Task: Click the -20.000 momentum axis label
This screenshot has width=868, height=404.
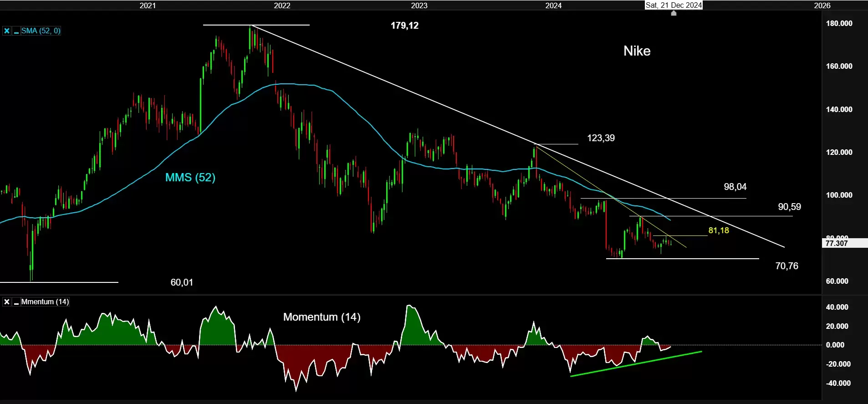Action: (x=838, y=364)
